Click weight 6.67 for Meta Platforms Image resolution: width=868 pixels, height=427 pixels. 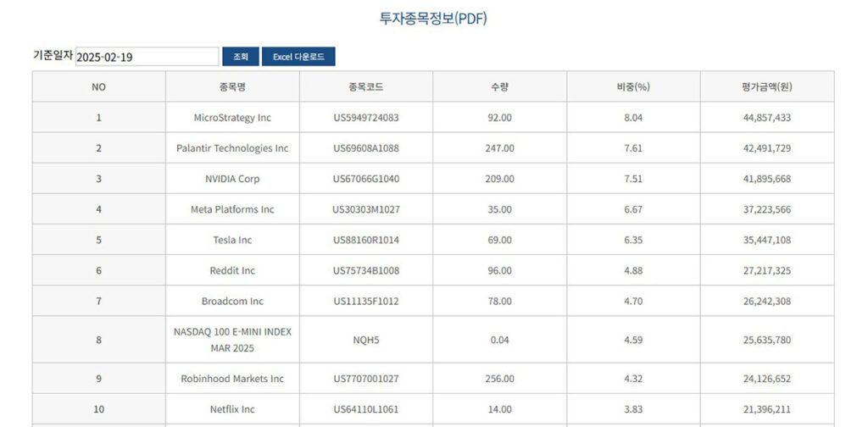click(633, 209)
